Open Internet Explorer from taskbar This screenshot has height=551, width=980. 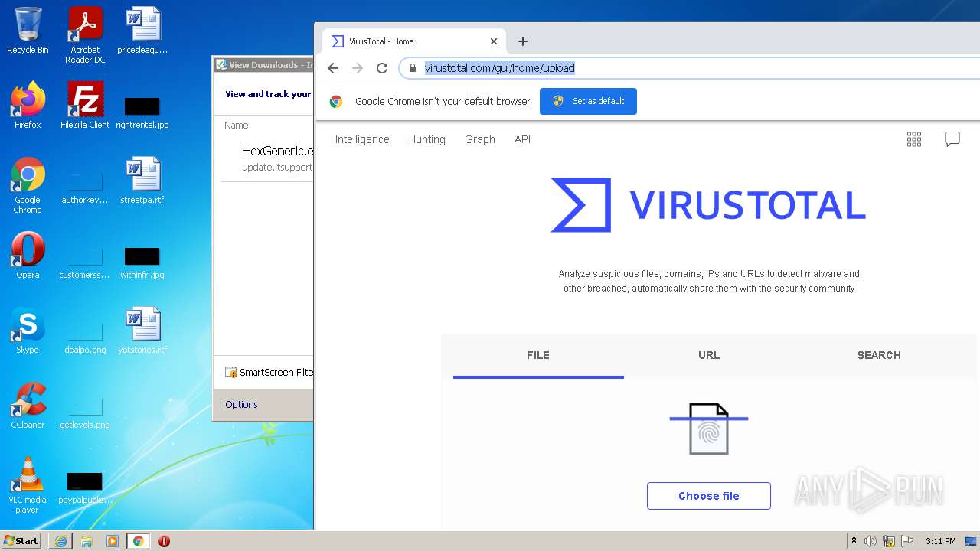(x=60, y=541)
